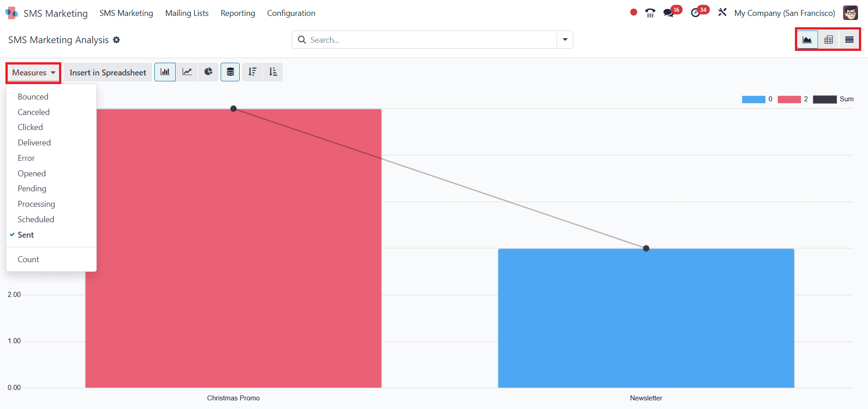Enable the Clicked measure
868x409 pixels.
(x=51, y=127)
